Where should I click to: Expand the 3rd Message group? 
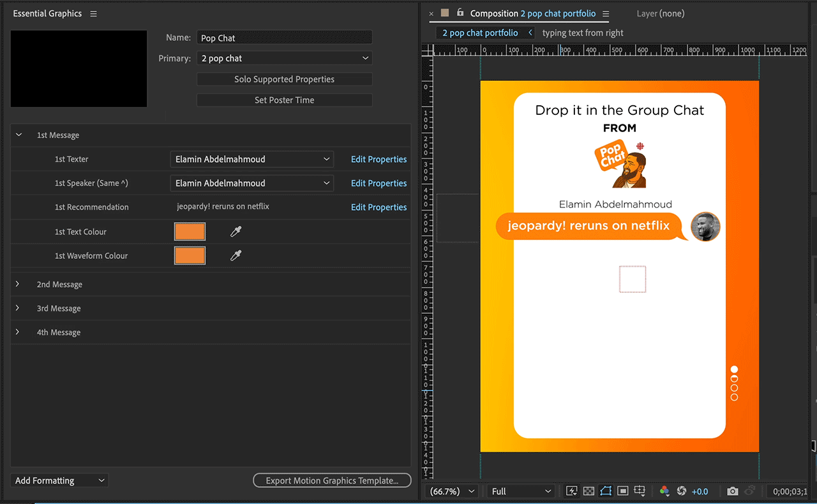(x=18, y=308)
